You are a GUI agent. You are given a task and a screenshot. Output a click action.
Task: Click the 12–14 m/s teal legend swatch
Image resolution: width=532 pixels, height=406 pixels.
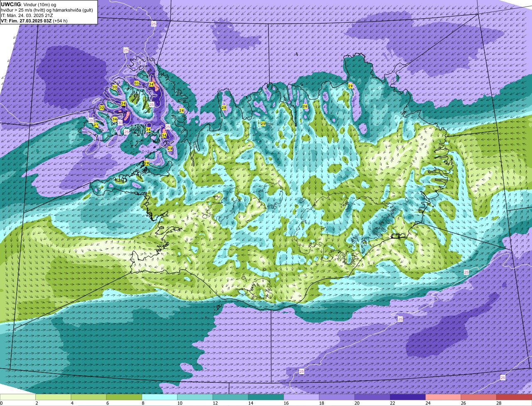click(230, 397)
